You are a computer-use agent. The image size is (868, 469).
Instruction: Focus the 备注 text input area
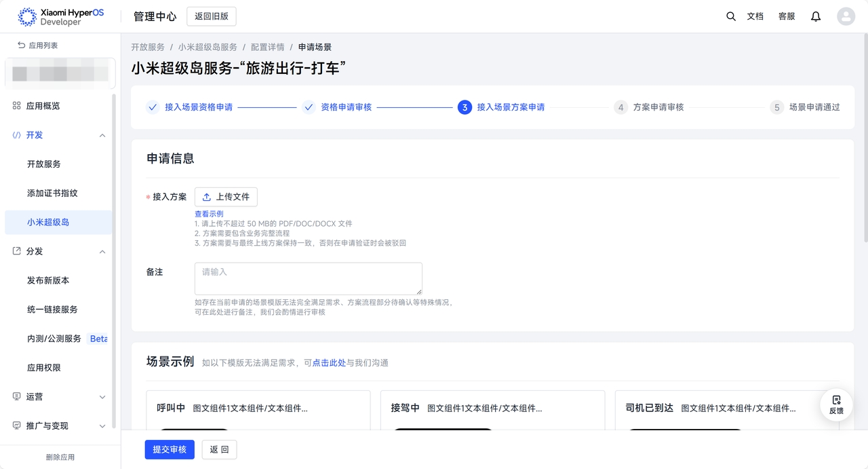tap(308, 278)
